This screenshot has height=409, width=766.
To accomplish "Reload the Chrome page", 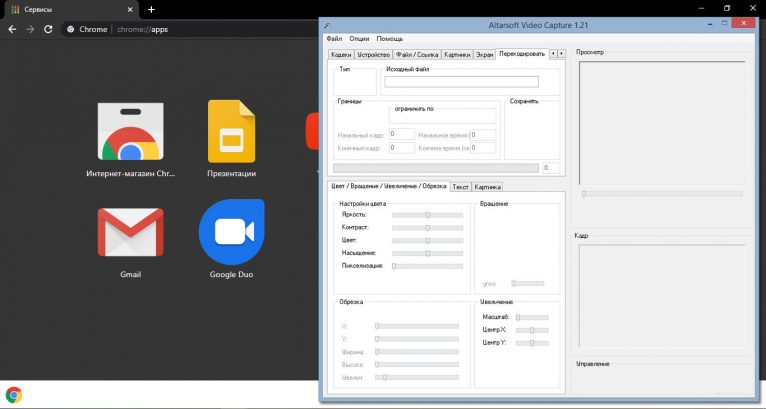I will [48, 29].
